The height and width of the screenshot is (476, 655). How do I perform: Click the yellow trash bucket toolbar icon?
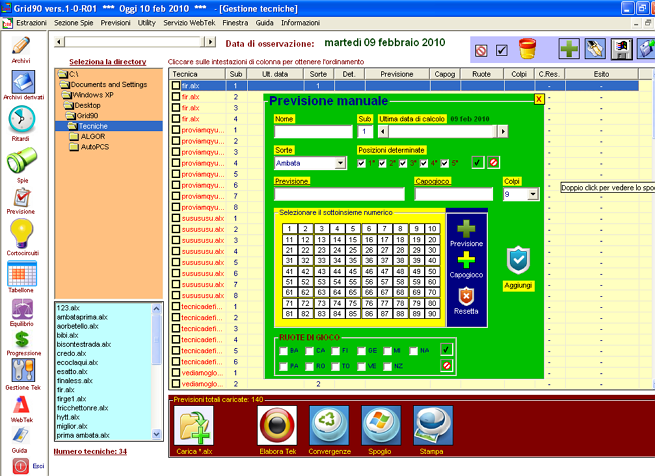pyautogui.click(x=527, y=49)
